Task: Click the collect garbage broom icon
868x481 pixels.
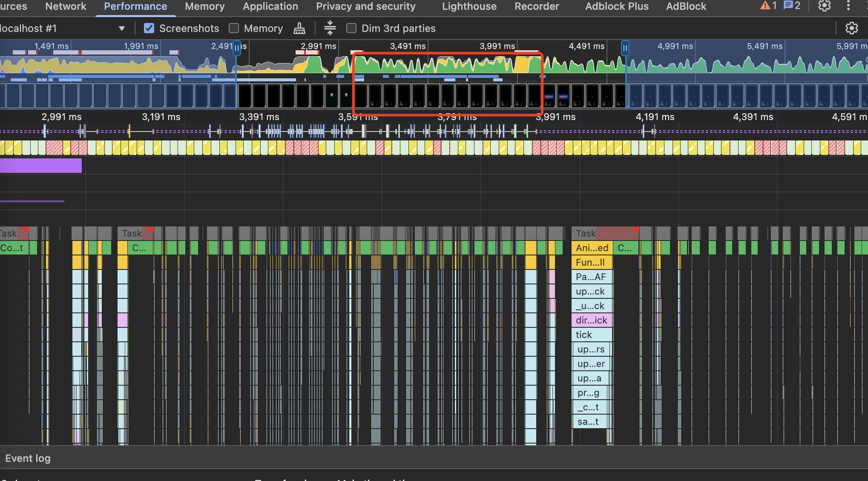Action: [x=299, y=29]
